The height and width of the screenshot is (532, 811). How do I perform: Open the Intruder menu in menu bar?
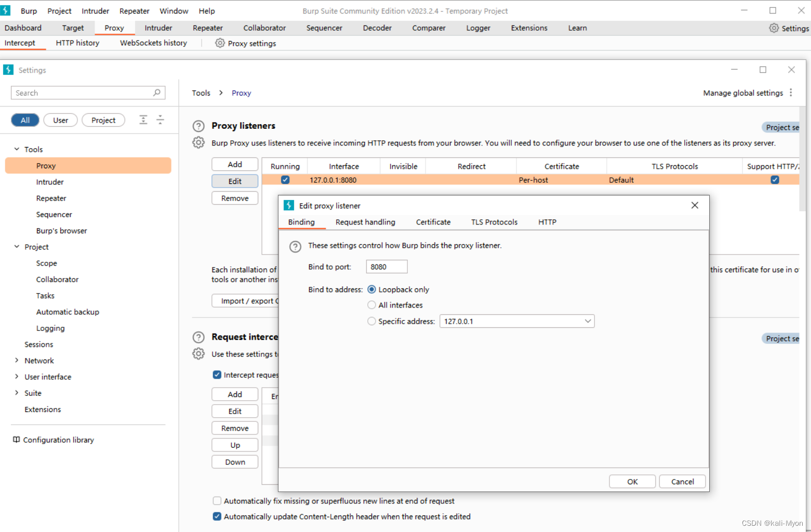(95, 11)
